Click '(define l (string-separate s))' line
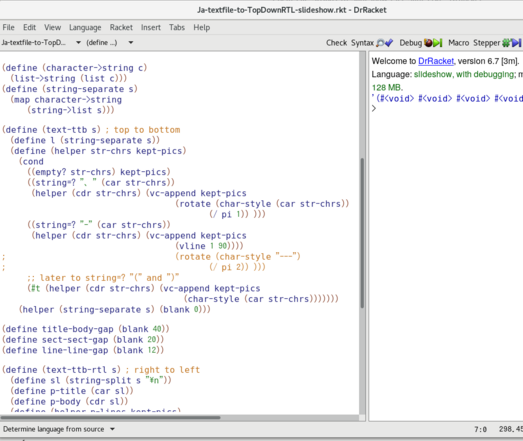The width and height of the screenshot is (523, 441). (x=85, y=140)
